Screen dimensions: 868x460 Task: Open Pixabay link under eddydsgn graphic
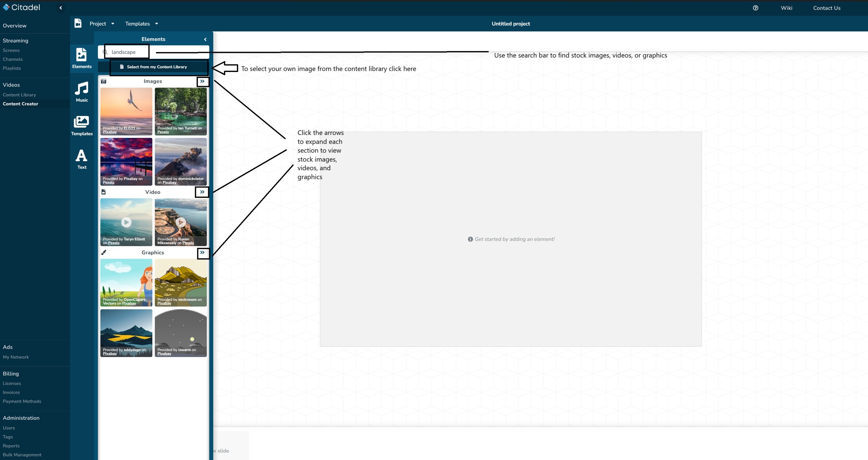point(110,354)
